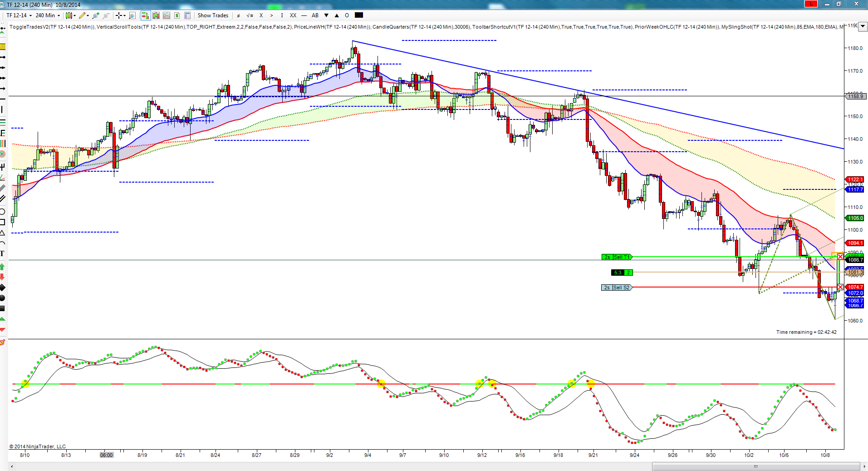868x471 pixels.
Task: Select the yellow ruler tool in sidebar
Action: click(x=3, y=47)
